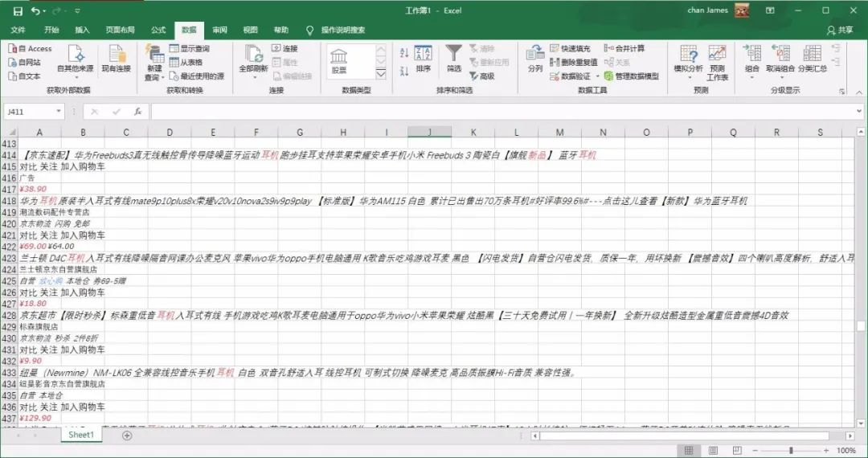This screenshot has width=868, height=458.
Task: Sort ascending with the A-Z icon
Action: [x=404, y=53]
